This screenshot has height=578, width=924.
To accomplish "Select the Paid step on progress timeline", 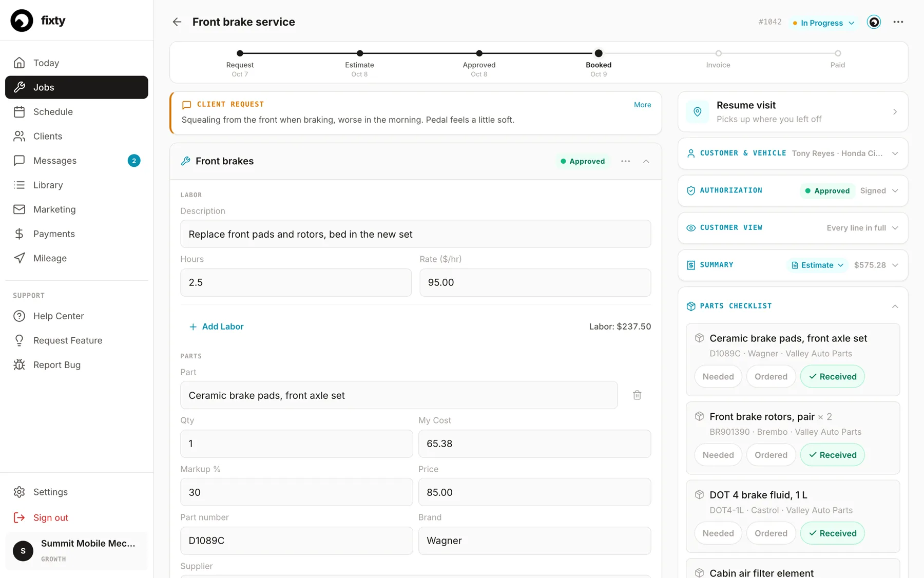I will pyautogui.click(x=837, y=60).
